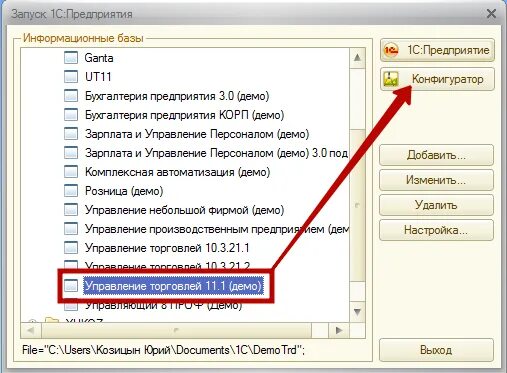Click the vertical scrollbar thumb
Image resolution: width=507 pixels, height=373 pixels.
357,205
